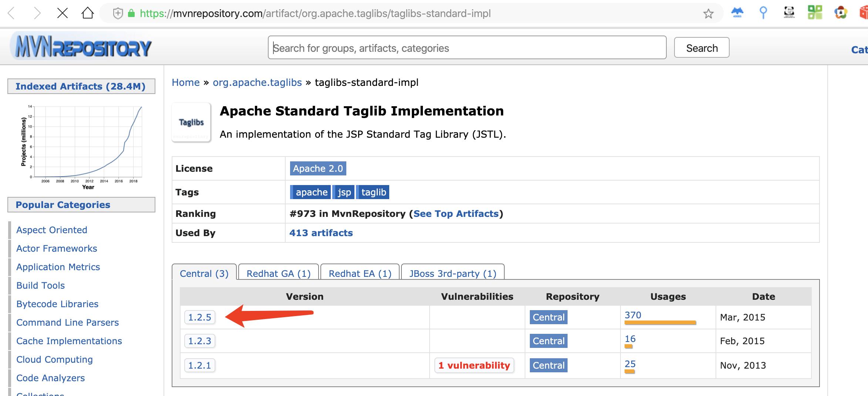Stop loading with the X button

[63, 14]
